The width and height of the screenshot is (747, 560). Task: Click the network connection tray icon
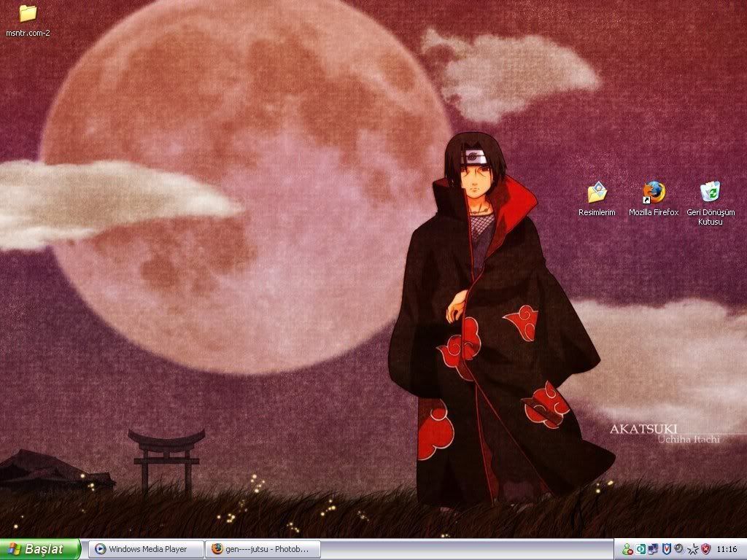(x=653, y=549)
